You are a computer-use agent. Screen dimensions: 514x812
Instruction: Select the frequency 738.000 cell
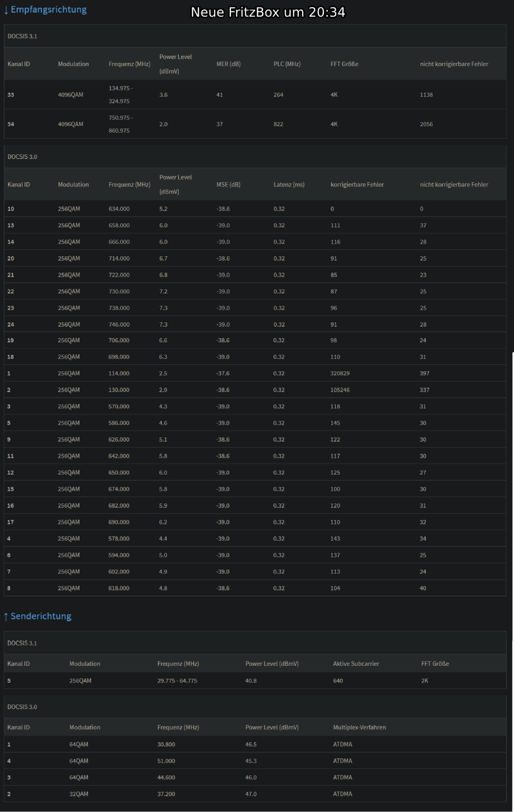tap(119, 308)
